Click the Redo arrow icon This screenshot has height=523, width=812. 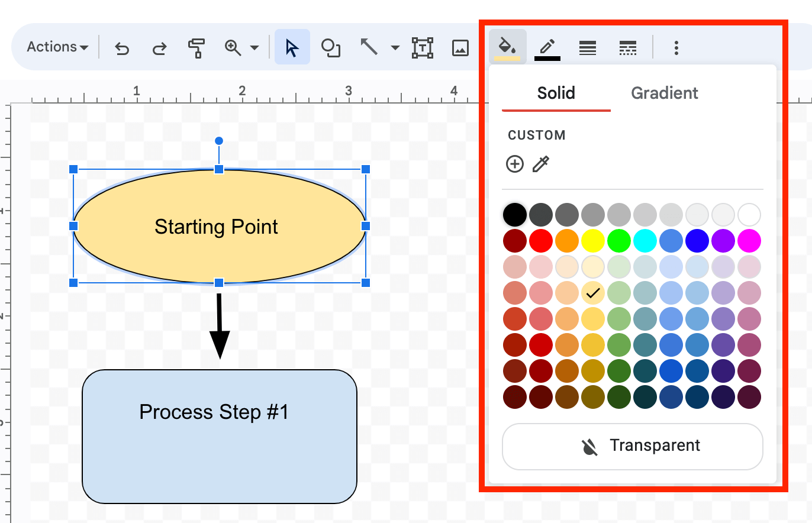point(159,47)
